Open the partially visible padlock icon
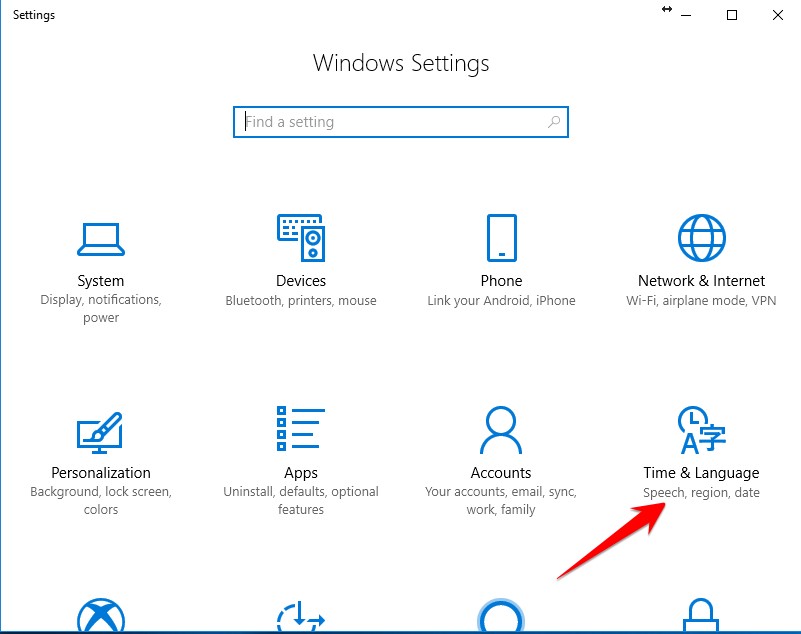This screenshot has height=634, width=801. click(701, 615)
